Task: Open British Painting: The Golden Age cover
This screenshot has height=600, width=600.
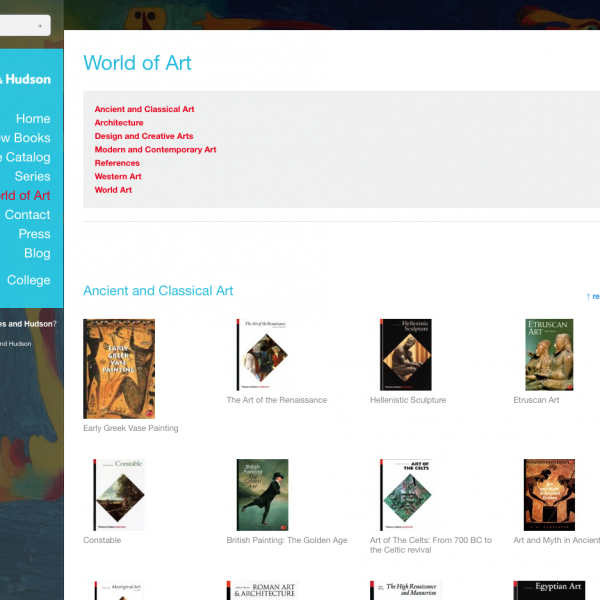Action: pos(262,495)
